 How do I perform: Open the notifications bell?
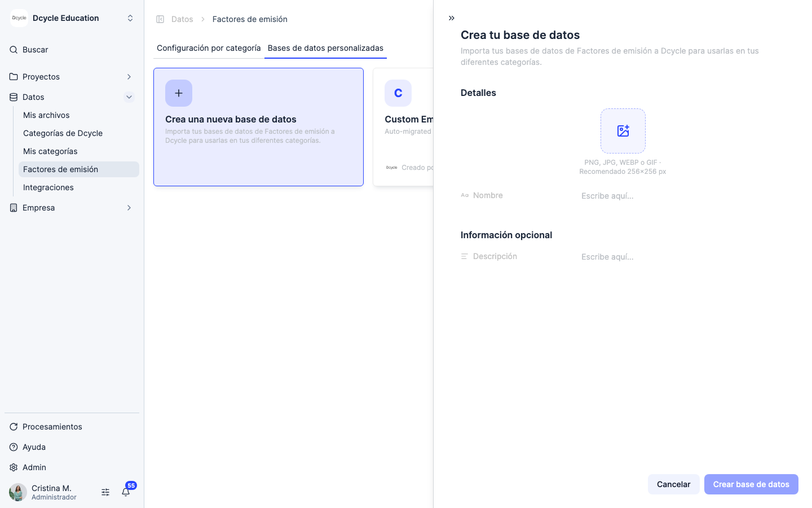point(126,492)
